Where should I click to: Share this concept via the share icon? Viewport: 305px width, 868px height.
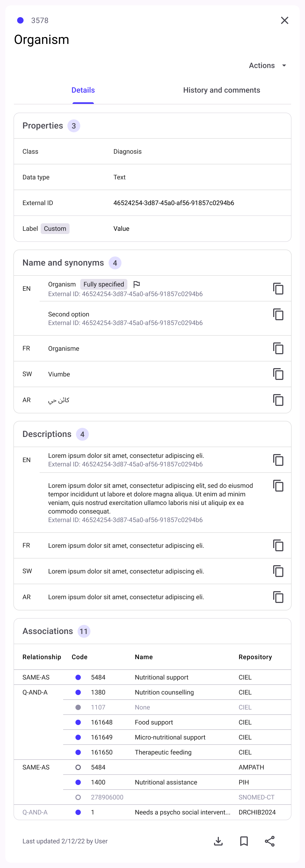[x=270, y=841]
